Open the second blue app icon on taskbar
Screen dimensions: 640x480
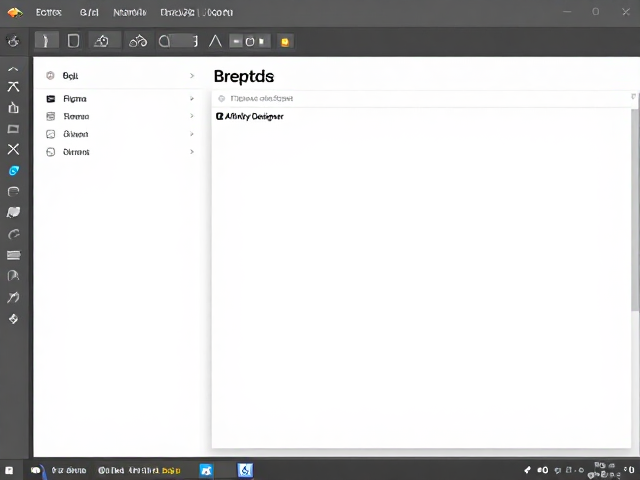click(245, 470)
